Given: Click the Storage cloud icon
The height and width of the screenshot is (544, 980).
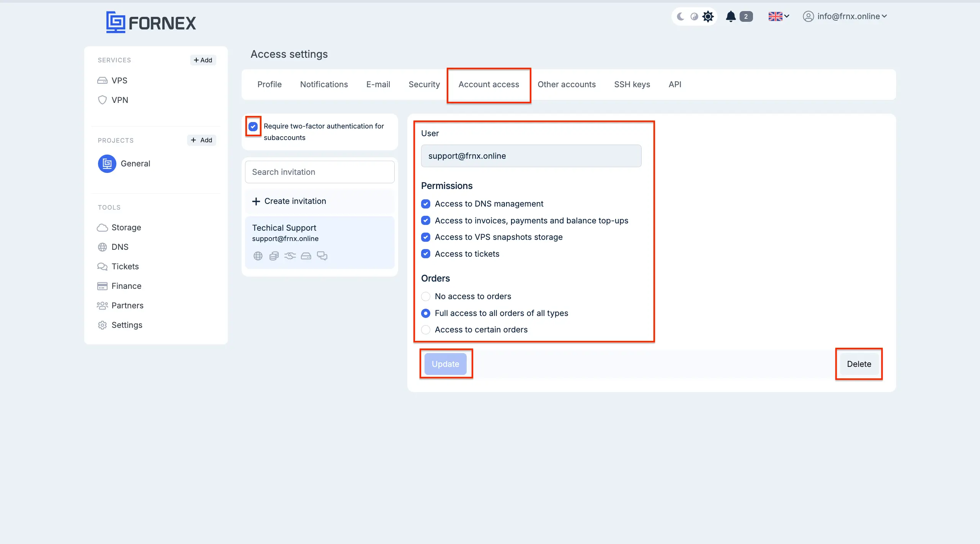Looking at the screenshot, I should point(102,228).
